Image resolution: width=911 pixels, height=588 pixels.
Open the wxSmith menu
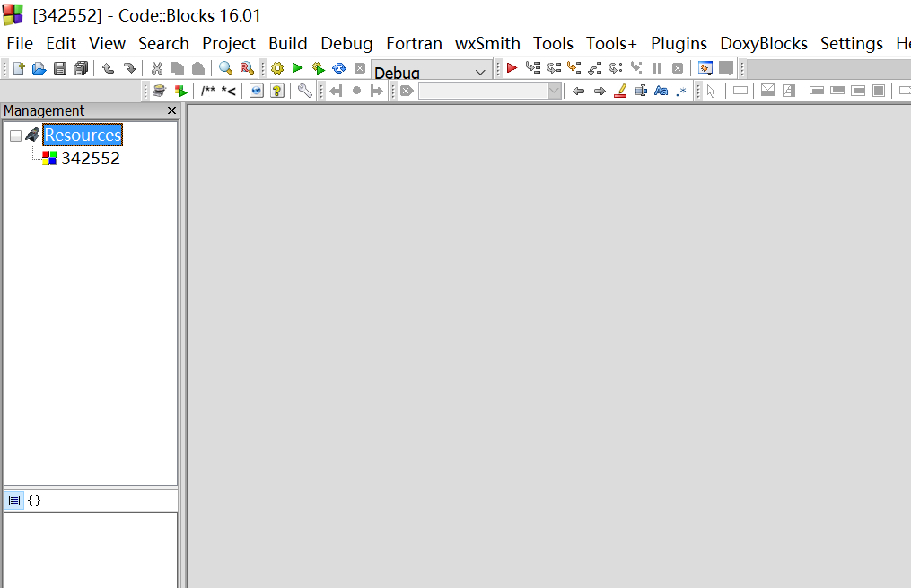click(487, 44)
